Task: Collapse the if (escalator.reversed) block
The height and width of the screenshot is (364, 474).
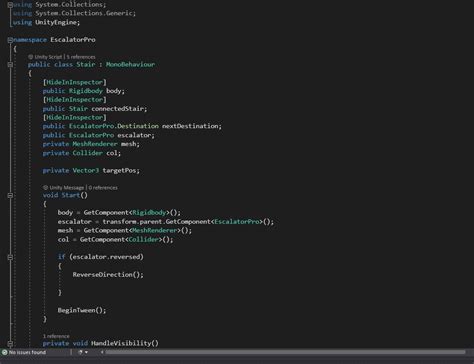Action: pos(10,257)
